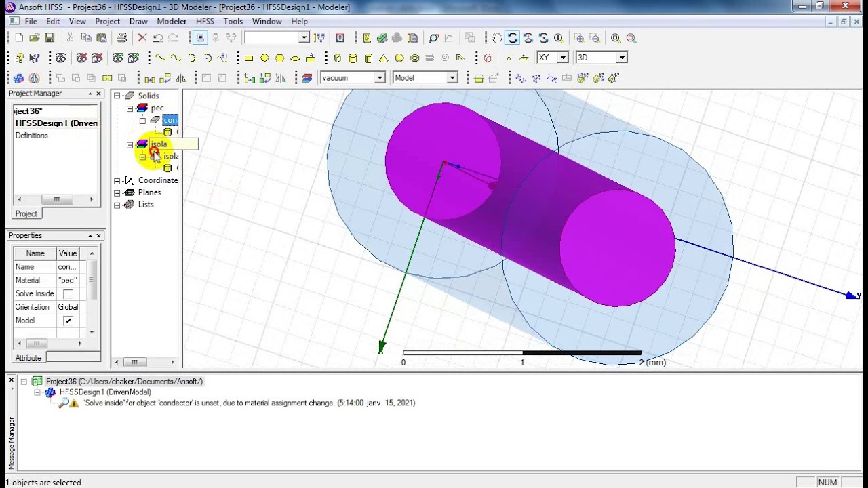Open the Model dropdown in toolbar
Image resolution: width=868 pixels, height=488 pixels.
[x=452, y=78]
